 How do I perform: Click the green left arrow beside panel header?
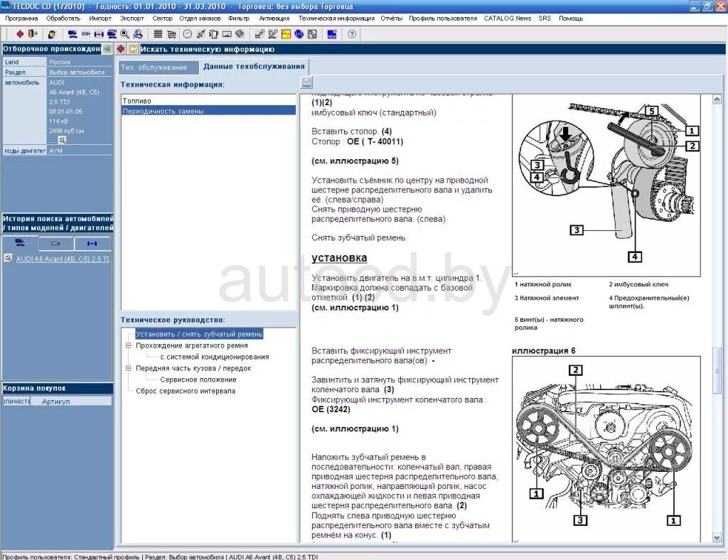tap(107, 49)
